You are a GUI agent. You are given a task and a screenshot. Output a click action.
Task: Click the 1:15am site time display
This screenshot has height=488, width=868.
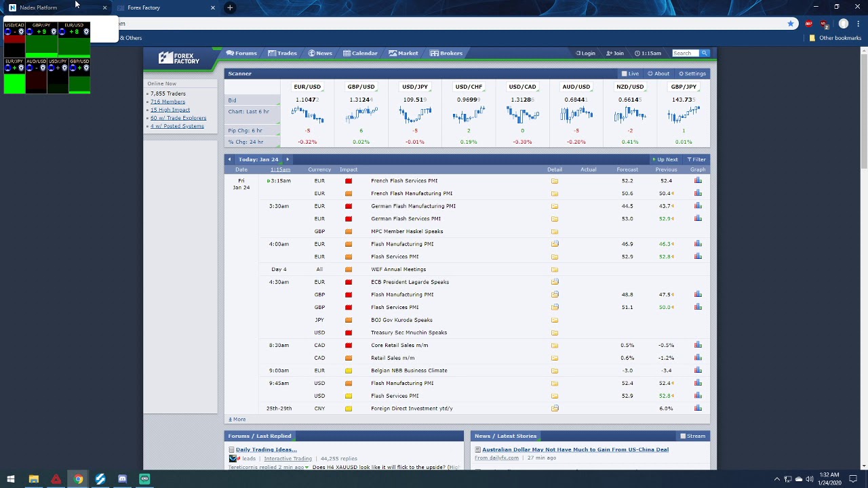point(648,54)
